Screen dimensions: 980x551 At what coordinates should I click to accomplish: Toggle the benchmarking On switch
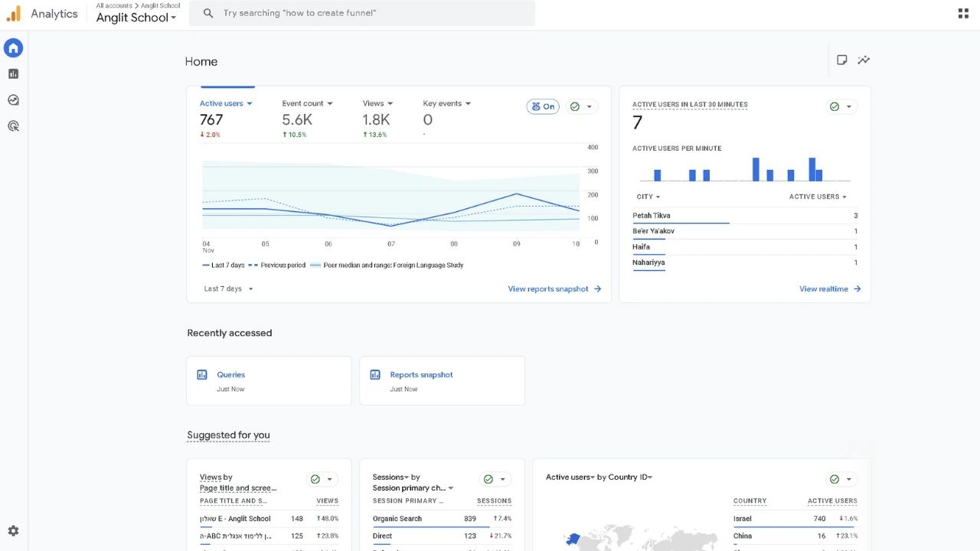point(543,107)
